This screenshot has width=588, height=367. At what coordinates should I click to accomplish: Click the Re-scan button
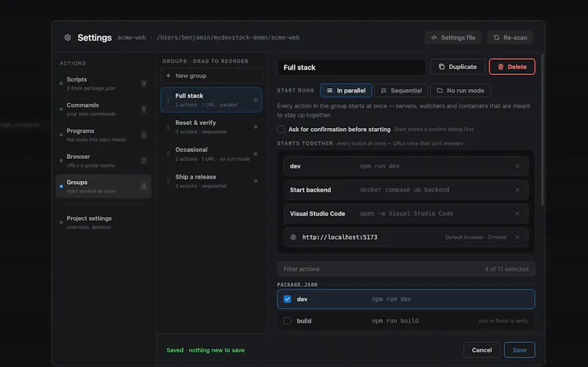[510, 38]
